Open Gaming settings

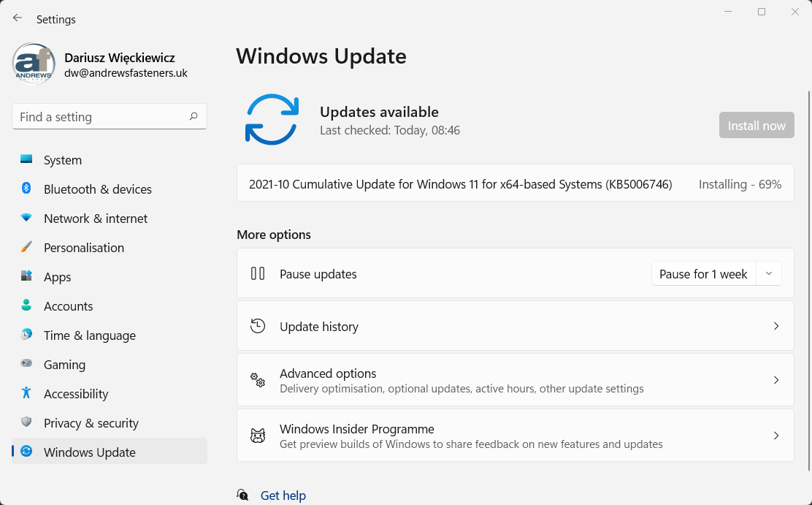[x=110, y=365]
